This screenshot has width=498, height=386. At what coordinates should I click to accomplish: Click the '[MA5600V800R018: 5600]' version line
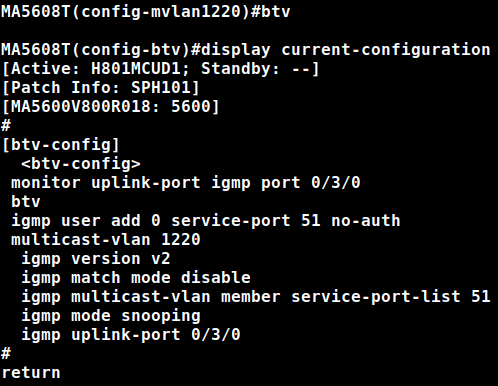pos(111,107)
